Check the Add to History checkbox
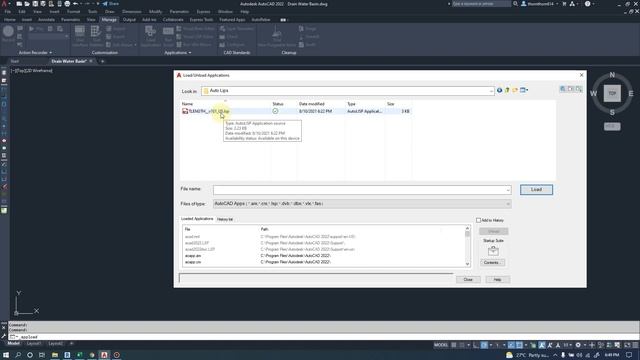Screen dimensions: 640x360 click(x=478, y=220)
